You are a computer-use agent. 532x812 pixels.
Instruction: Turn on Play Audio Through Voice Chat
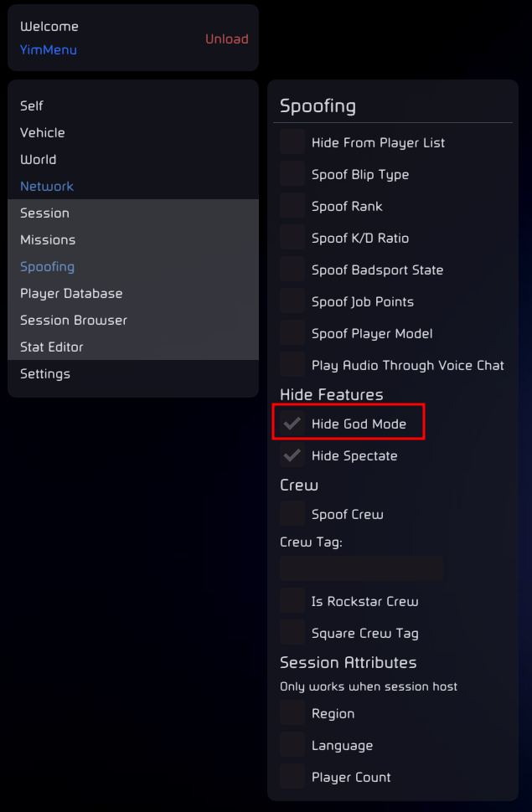(x=292, y=365)
